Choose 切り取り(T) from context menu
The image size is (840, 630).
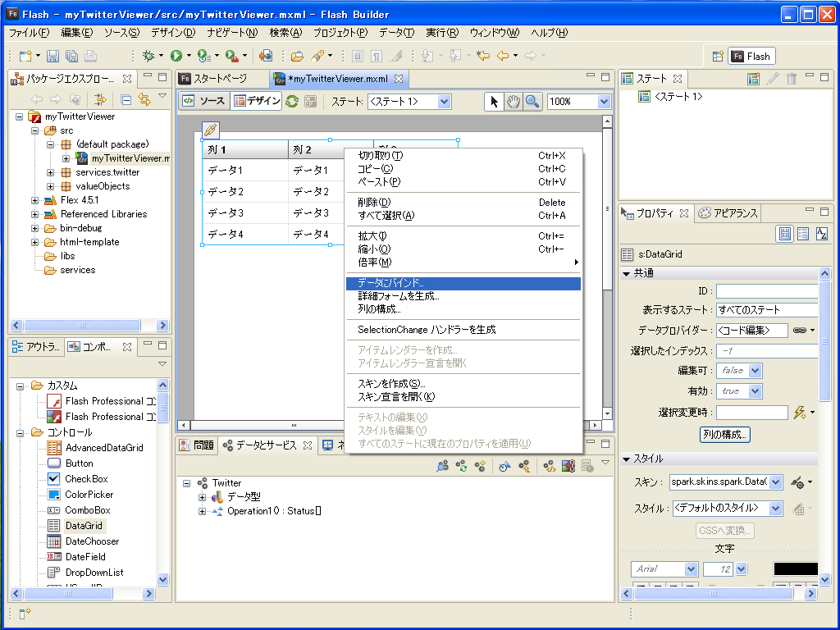click(463, 155)
